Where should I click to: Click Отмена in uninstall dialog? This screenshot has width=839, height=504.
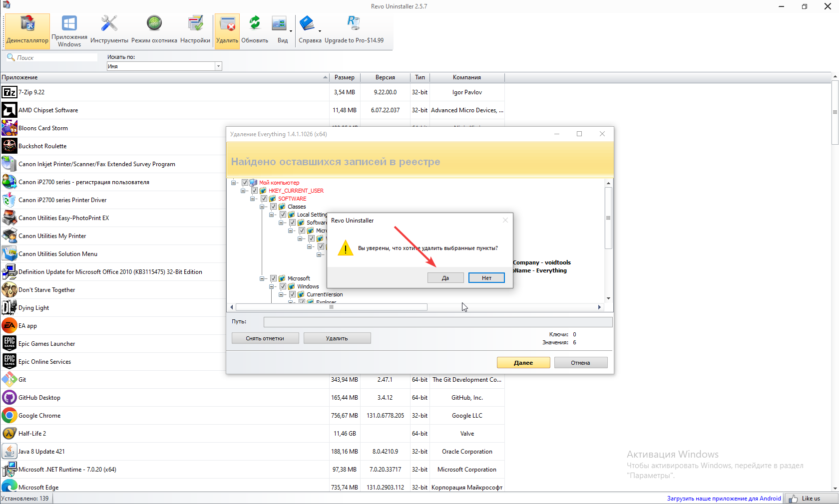581,363
